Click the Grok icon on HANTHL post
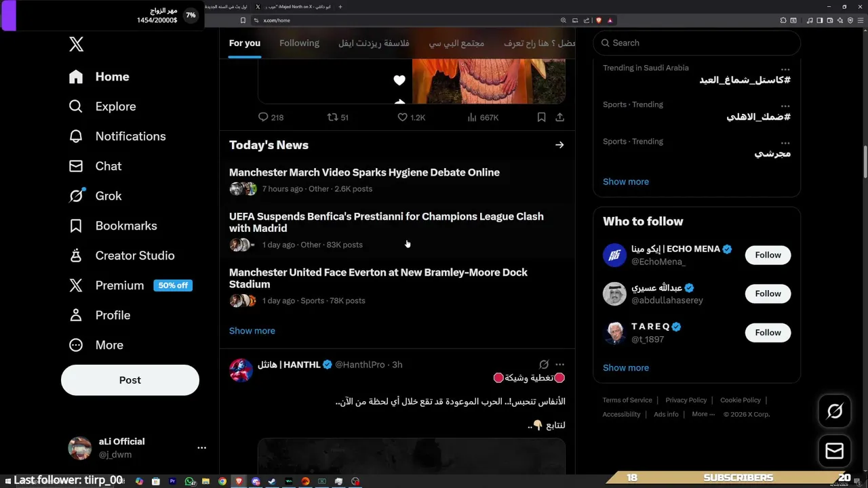868x488 pixels. 544,365
